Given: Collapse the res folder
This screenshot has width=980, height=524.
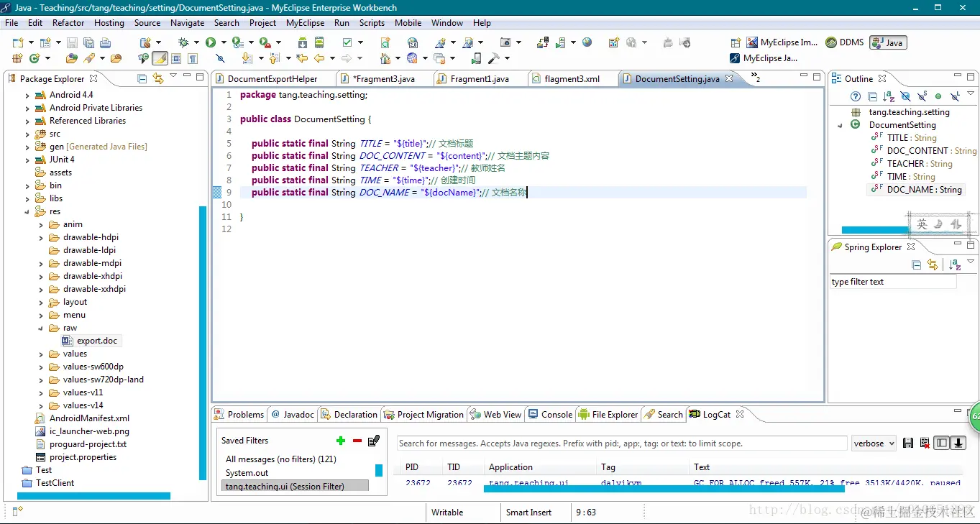Looking at the screenshot, I should 27,211.
